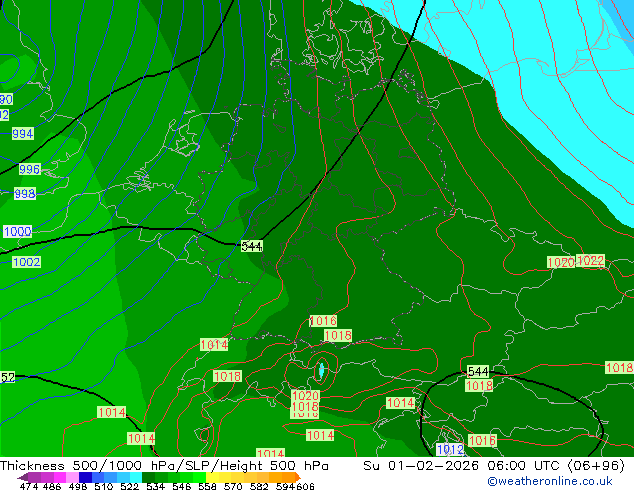The height and width of the screenshot is (490, 634).
Task: Click the blue 1000 isobar label
Action: [17, 231]
